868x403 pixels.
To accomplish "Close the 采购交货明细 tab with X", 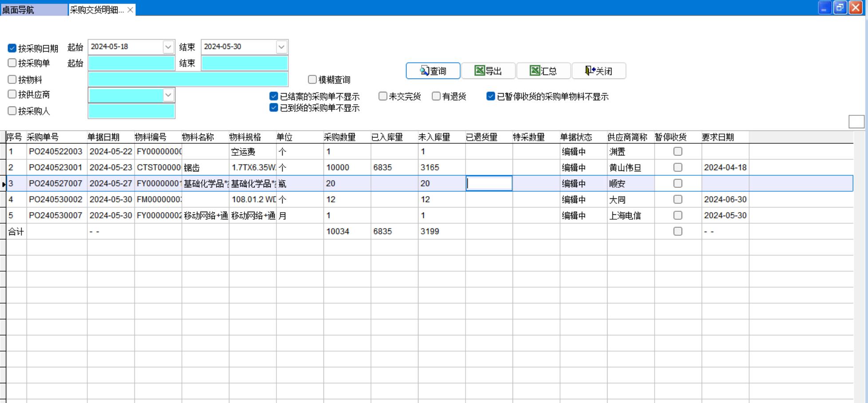I will pyautogui.click(x=130, y=10).
